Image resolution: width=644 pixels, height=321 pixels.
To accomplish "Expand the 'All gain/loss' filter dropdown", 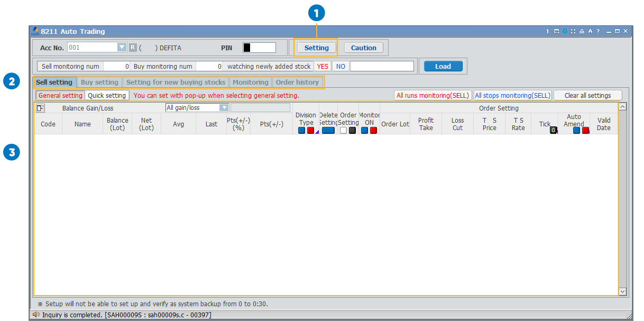I will coord(224,108).
